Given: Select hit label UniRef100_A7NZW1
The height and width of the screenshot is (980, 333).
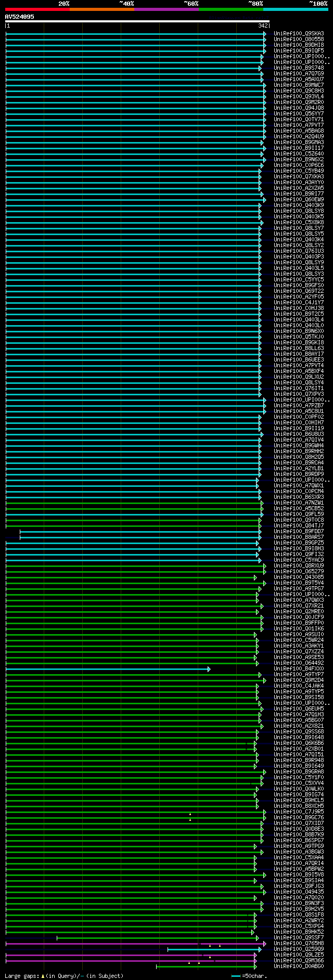Looking at the screenshot, I should 299,503.
